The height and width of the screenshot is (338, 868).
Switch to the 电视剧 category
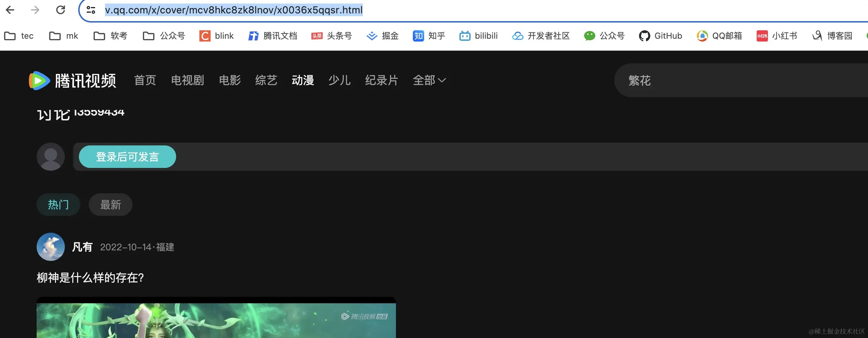click(187, 80)
